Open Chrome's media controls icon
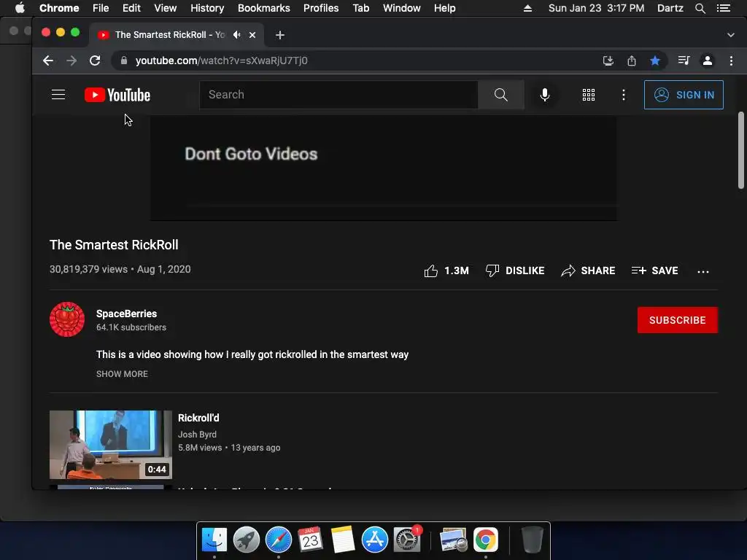The width and height of the screenshot is (747, 560). 684,61
